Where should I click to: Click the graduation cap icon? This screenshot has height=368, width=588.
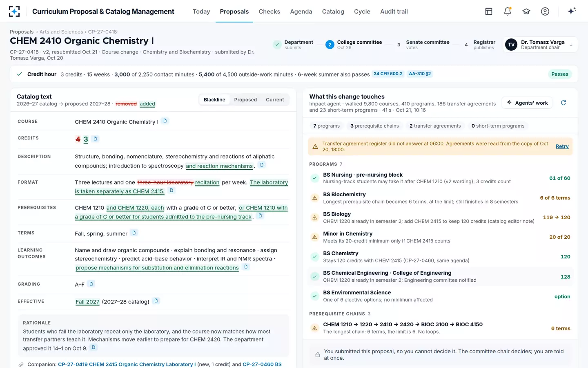(526, 11)
